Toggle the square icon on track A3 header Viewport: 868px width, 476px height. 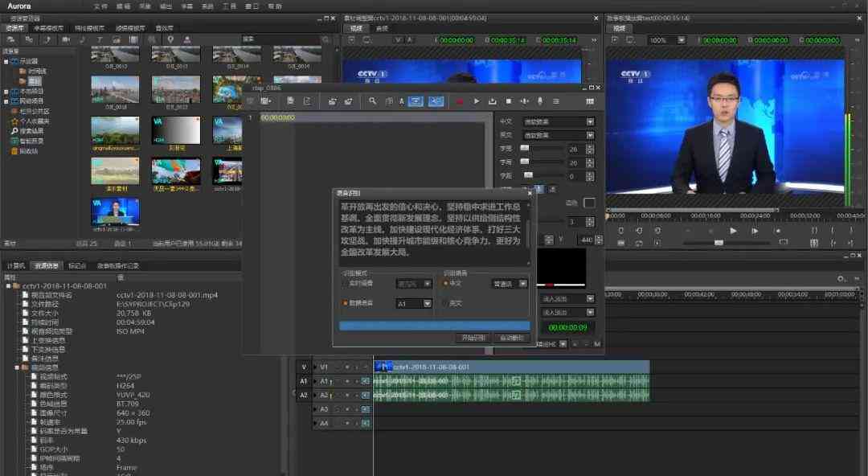pos(366,409)
